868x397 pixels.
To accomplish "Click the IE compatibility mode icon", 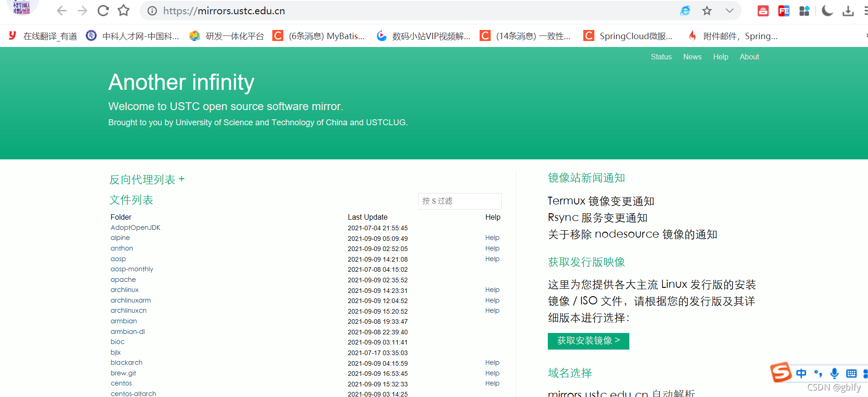I will [x=685, y=11].
